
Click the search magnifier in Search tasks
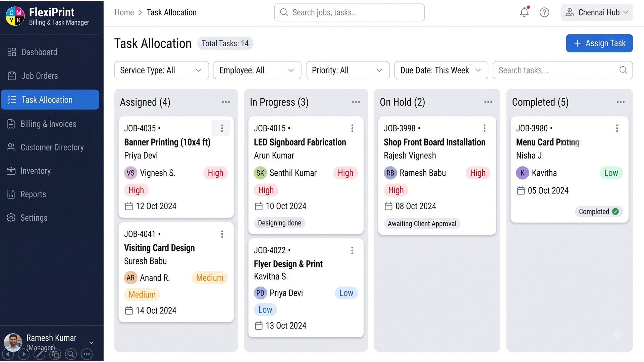[623, 70]
